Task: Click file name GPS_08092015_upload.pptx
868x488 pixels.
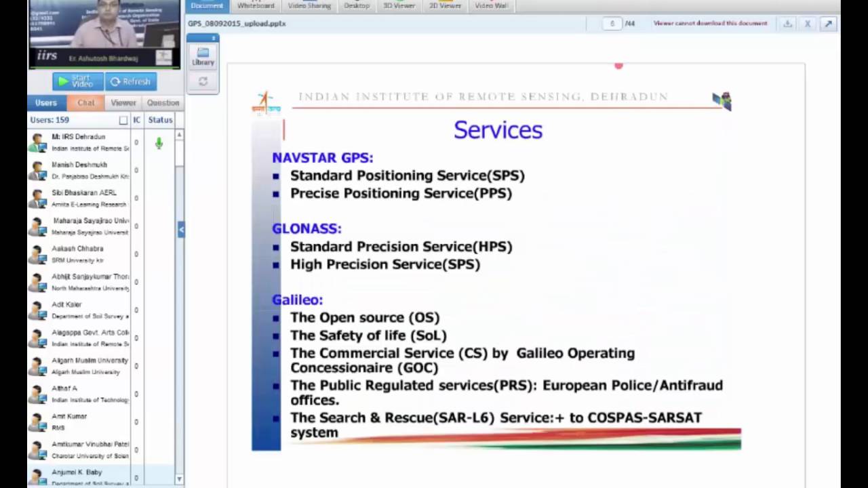Action: (237, 24)
